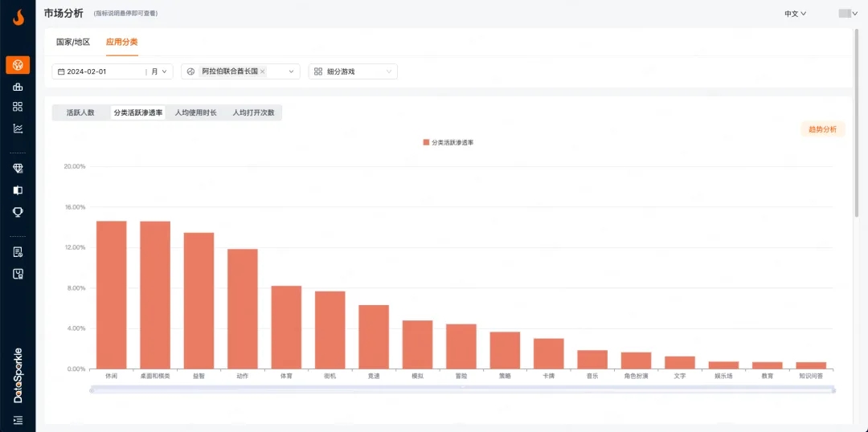Open the 中文 language dropdown

point(795,14)
